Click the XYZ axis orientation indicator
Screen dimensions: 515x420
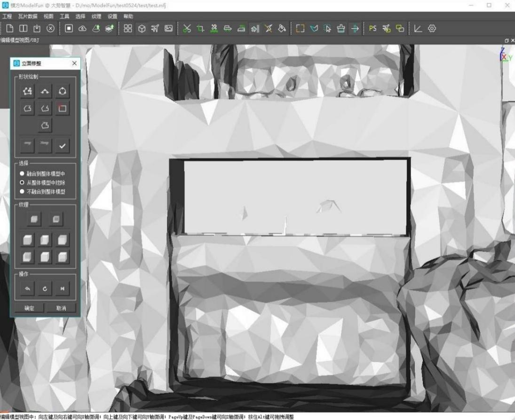[x=506, y=55]
